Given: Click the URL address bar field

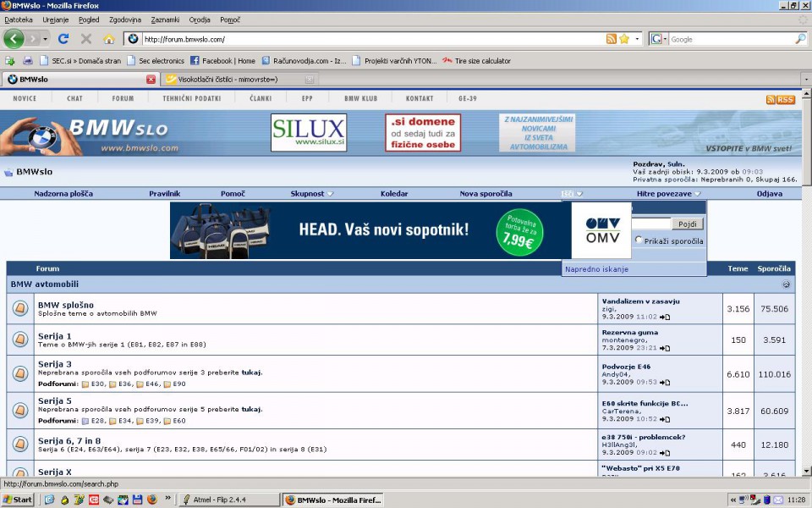Looking at the screenshot, I should click(373, 39).
